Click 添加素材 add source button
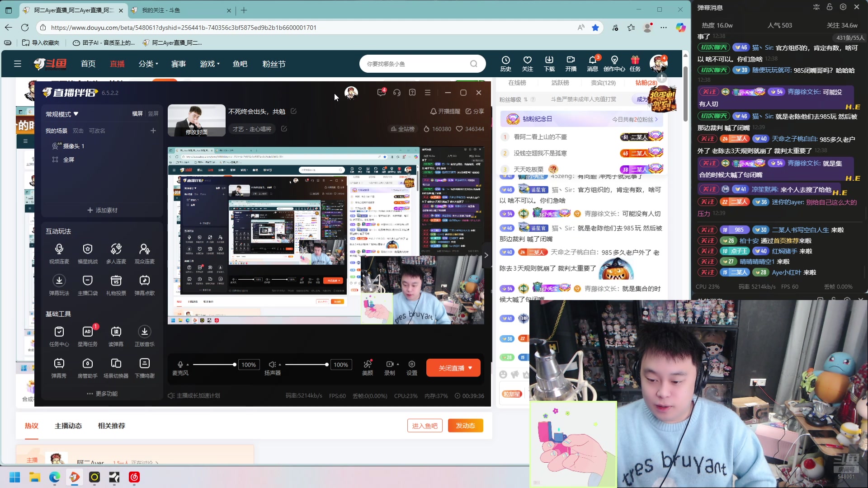The height and width of the screenshot is (488, 868). [x=103, y=210]
